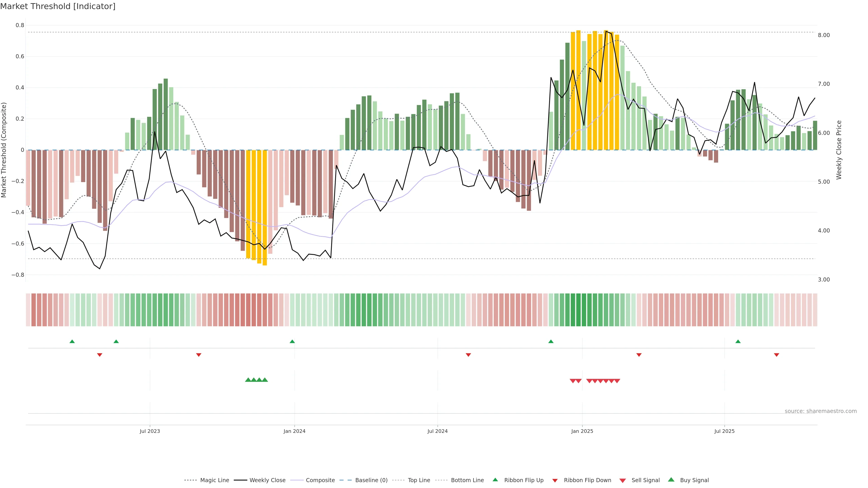Screen dimensions: 868x488
Task: Toggle the Weekly Close legend entry
Action: pos(267,480)
